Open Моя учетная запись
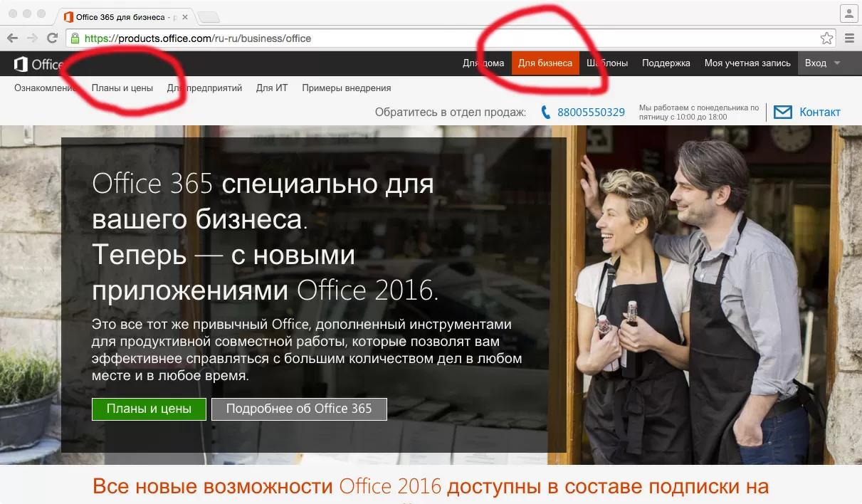862x504 pixels. click(x=747, y=63)
